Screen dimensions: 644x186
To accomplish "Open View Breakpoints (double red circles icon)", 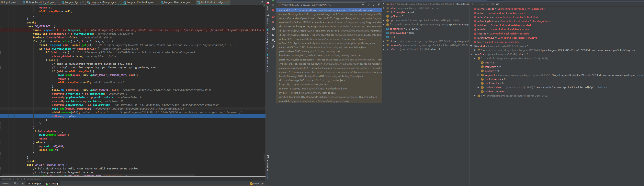I will coord(273,17).
